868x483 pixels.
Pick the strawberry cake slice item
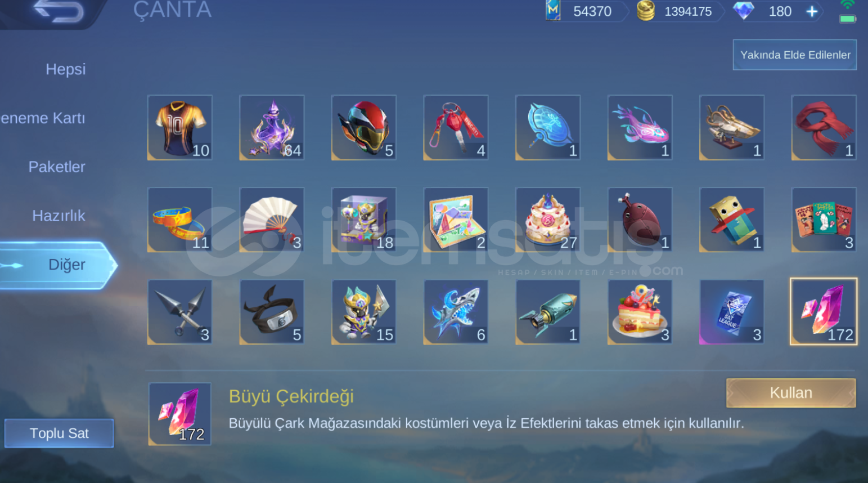click(x=640, y=312)
